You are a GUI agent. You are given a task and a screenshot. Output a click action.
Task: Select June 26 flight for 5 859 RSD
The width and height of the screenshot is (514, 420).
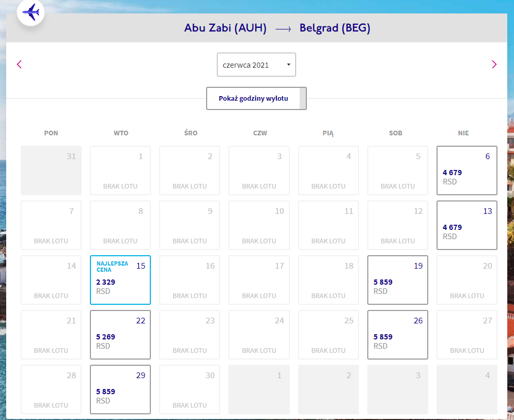[x=398, y=335]
